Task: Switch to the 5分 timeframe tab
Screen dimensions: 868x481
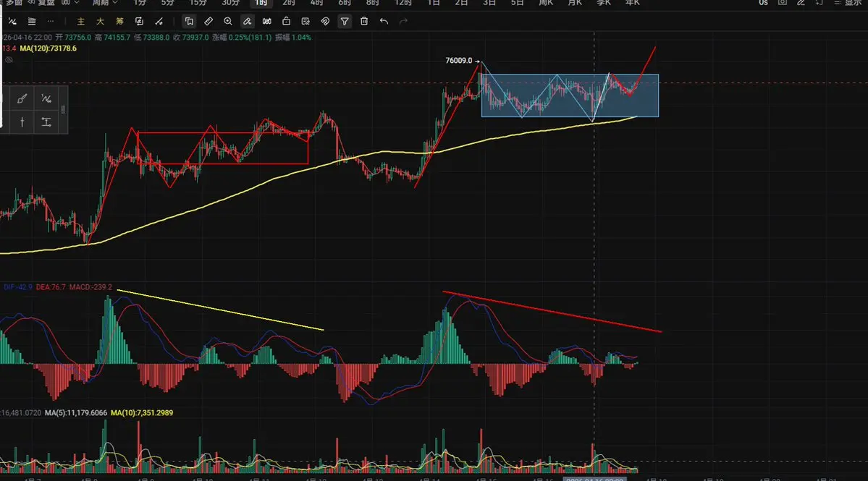Action: pos(168,3)
